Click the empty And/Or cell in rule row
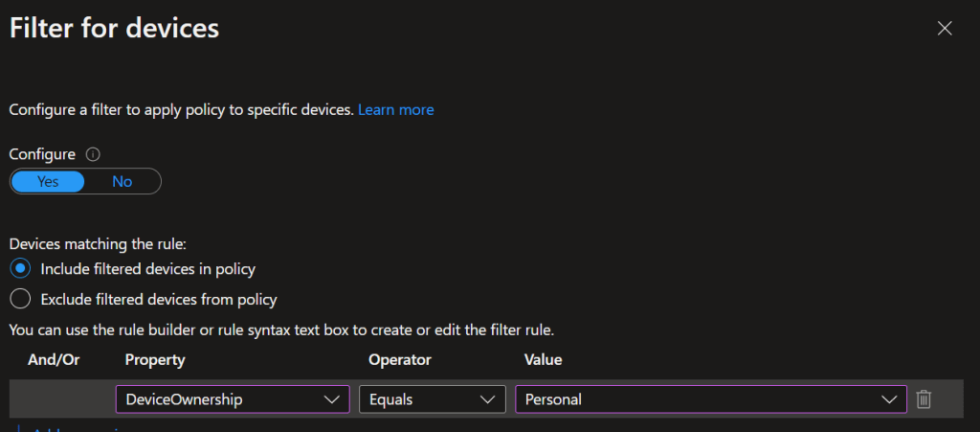 (57, 399)
